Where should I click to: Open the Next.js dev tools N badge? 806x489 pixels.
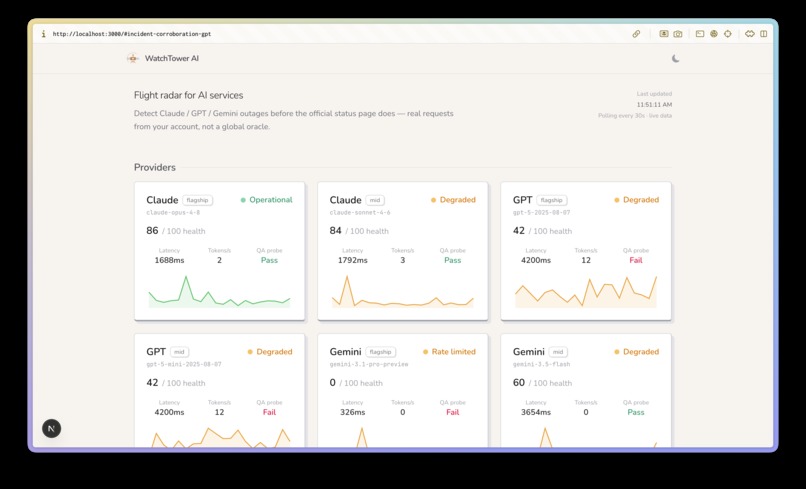pyautogui.click(x=51, y=428)
